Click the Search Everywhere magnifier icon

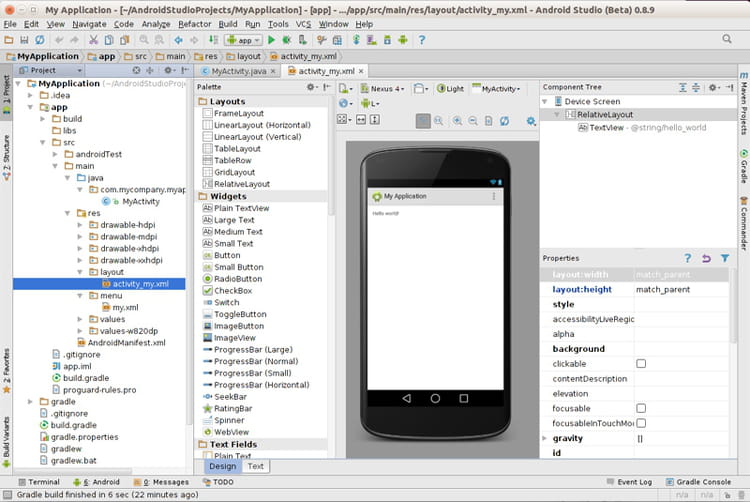[727, 39]
